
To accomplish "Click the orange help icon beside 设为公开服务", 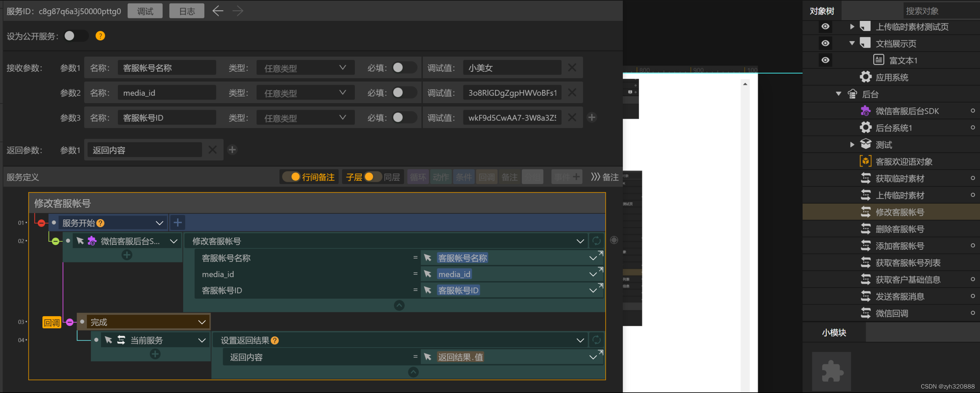I will [100, 36].
